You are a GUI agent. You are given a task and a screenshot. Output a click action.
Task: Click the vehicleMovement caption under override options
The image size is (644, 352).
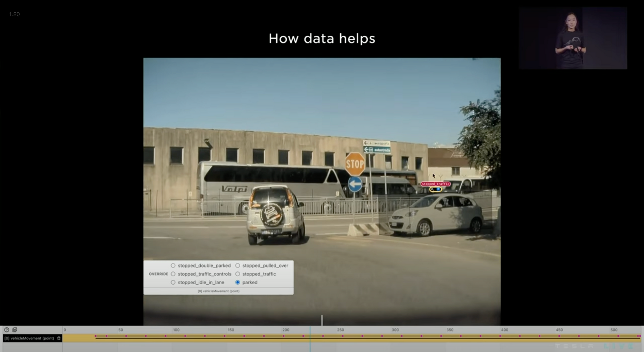tap(218, 291)
